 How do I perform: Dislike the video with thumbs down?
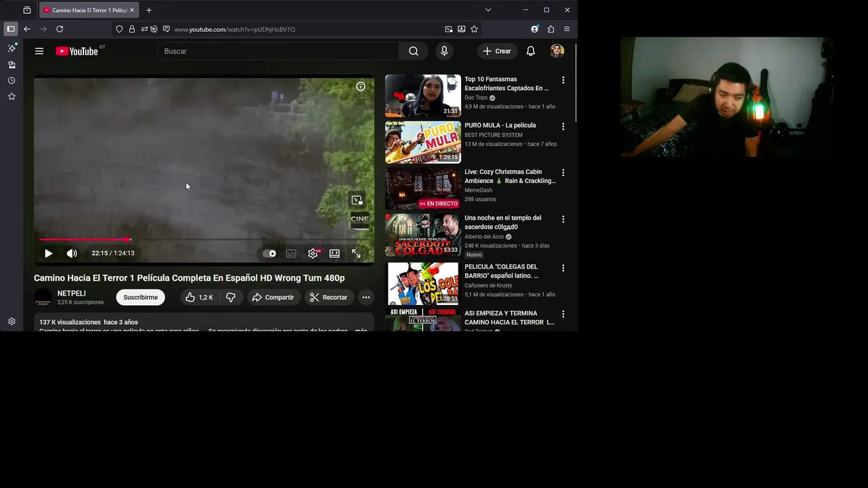[x=231, y=298]
